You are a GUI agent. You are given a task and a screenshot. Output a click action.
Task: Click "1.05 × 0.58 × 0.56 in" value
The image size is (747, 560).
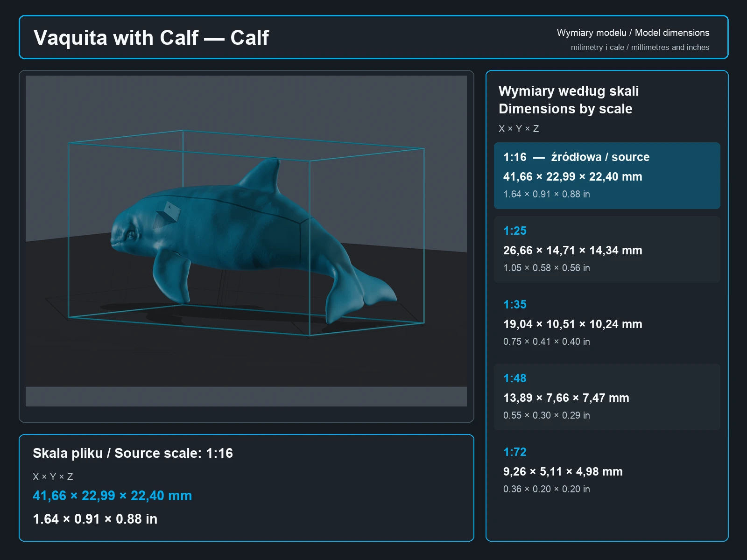click(x=547, y=268)
